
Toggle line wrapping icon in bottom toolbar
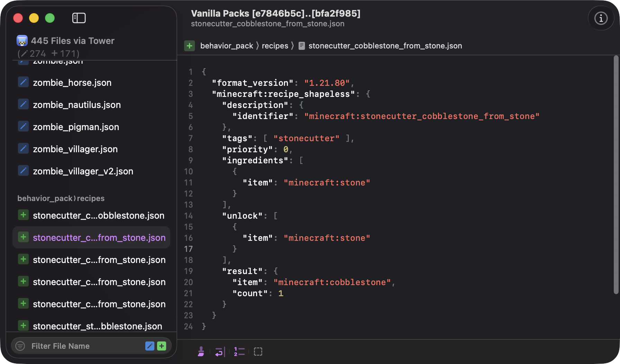[220, 352]
